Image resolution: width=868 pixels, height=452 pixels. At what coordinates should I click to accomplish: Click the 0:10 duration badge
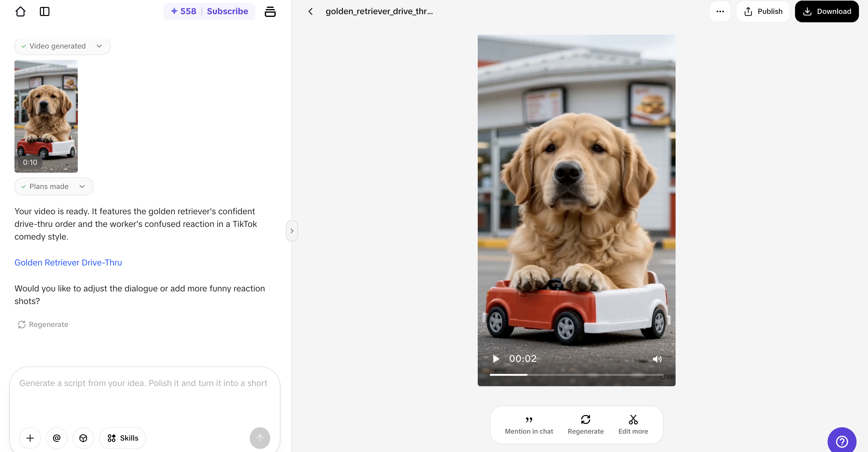pyautogui.click(x=30, y=162)
